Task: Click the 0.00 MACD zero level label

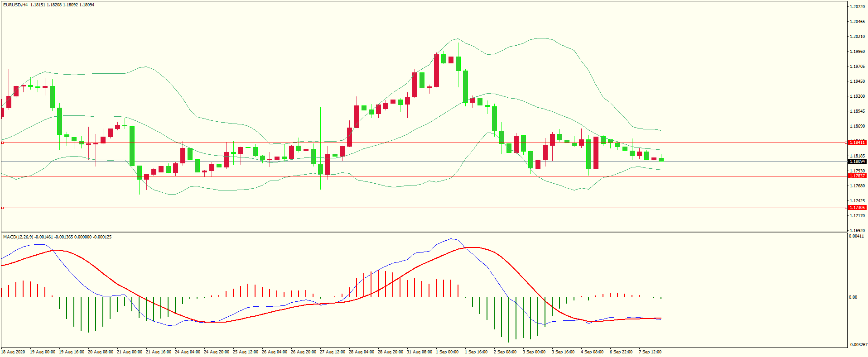Action: pos(853,297)
